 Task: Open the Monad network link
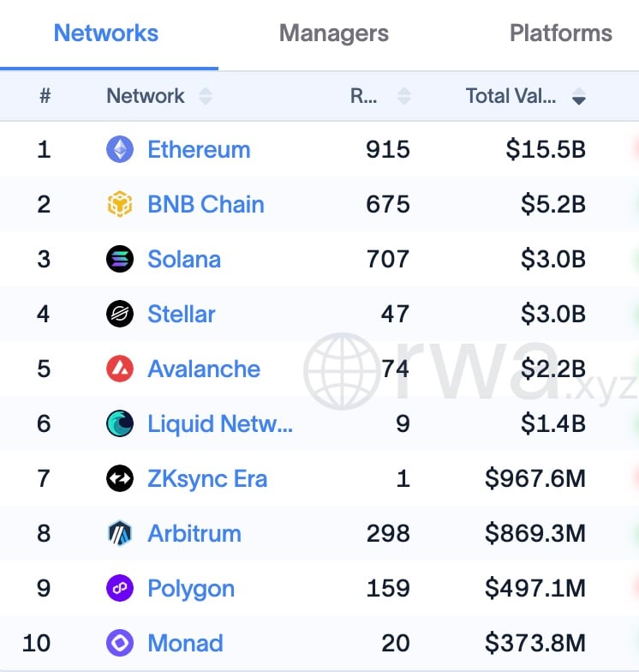(185, 643)
